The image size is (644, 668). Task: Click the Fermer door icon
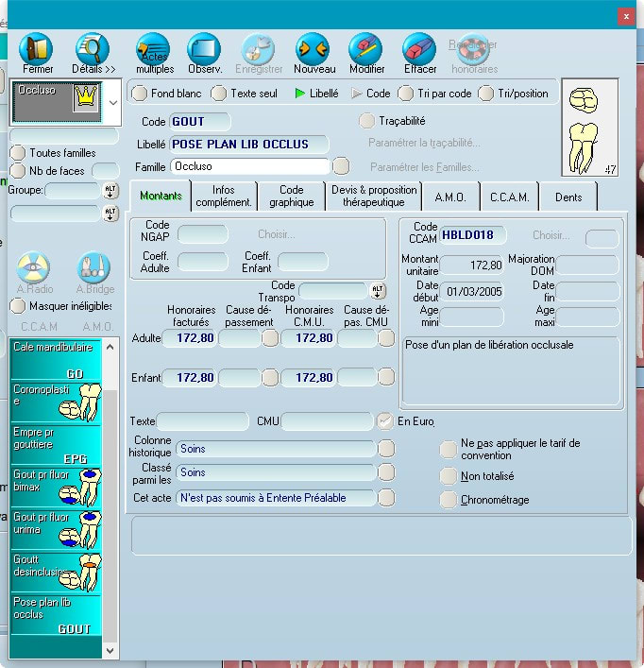pyautogui.click(x=38, y=49)
